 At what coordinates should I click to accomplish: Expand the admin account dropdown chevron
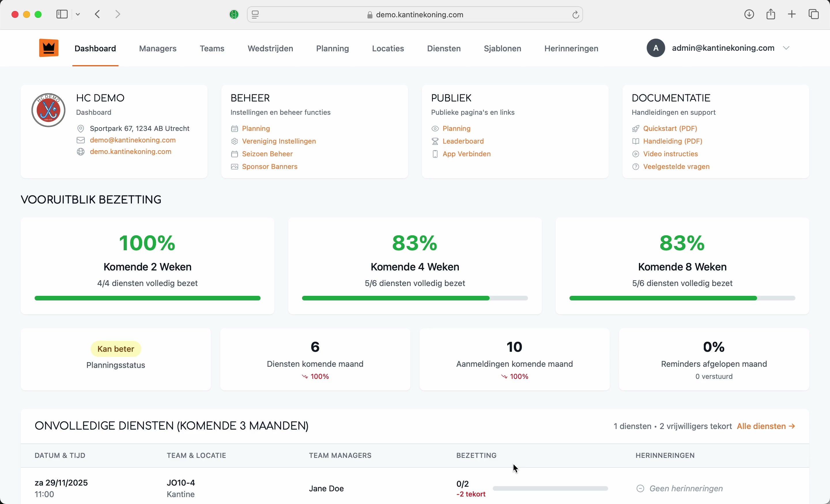click(x=786, y=48)
